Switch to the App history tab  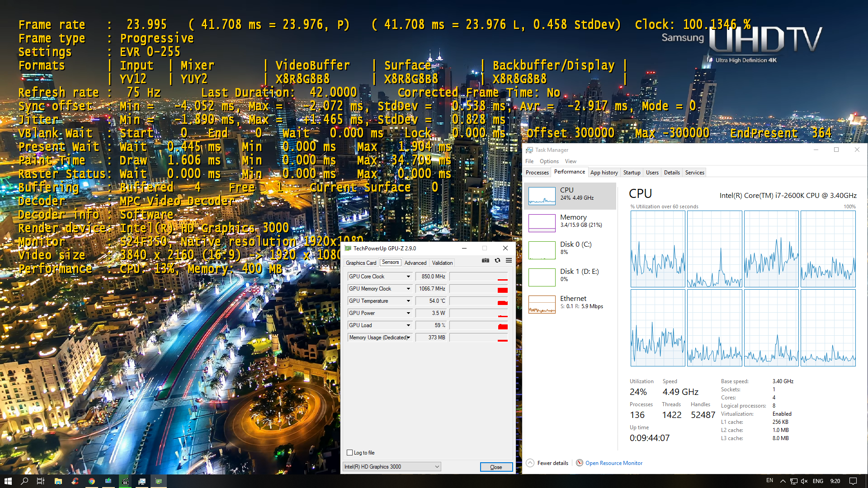(604, 173)
